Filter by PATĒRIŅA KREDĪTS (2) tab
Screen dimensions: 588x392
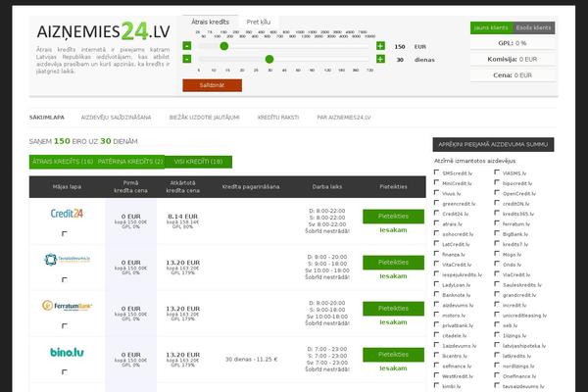click(x=130, y=162)
